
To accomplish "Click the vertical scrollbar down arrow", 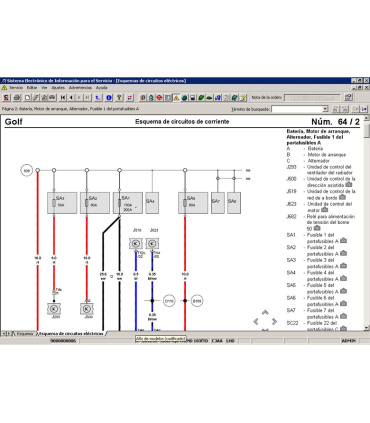I will 367,328.
